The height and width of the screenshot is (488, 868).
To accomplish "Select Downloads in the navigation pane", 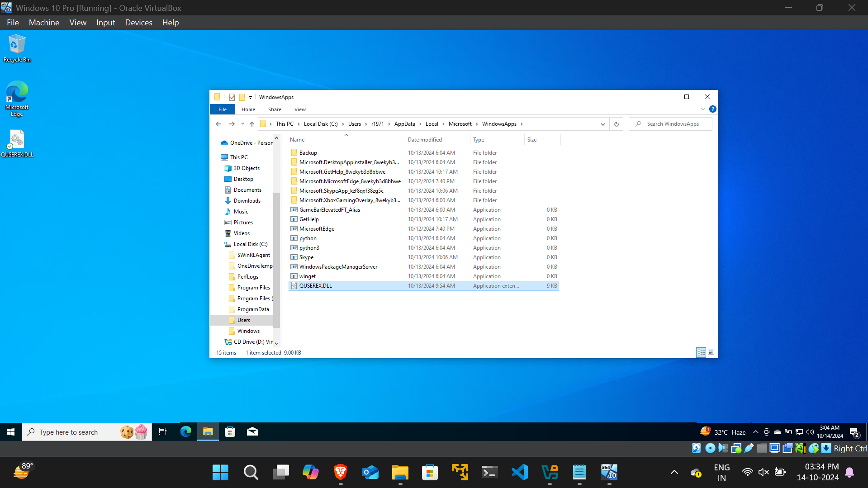I will 247,201.
